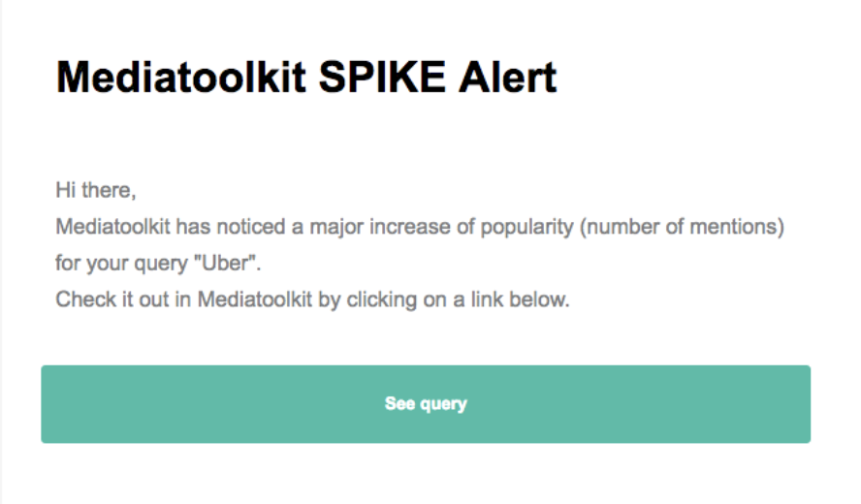Screen dimensions: 861x504
Task: Click the word popularity in the message
Action: click(512, 228)
